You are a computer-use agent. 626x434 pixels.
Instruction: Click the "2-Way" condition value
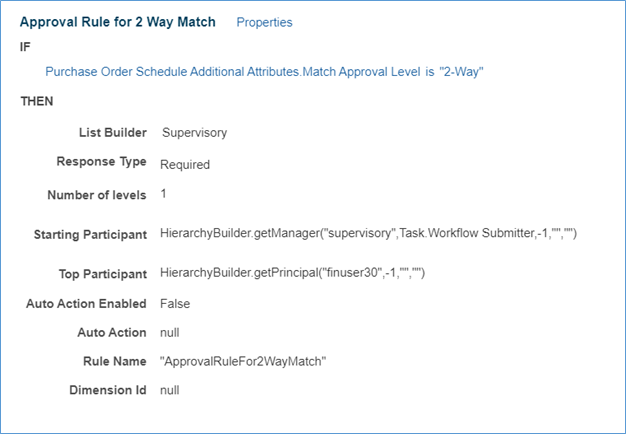pyautogui.click(x=461, y=72)
